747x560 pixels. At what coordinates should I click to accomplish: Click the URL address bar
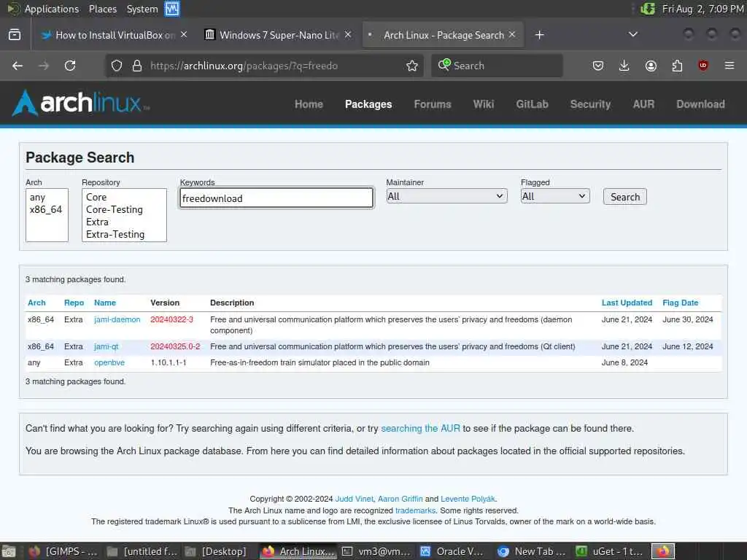point(264,66)
